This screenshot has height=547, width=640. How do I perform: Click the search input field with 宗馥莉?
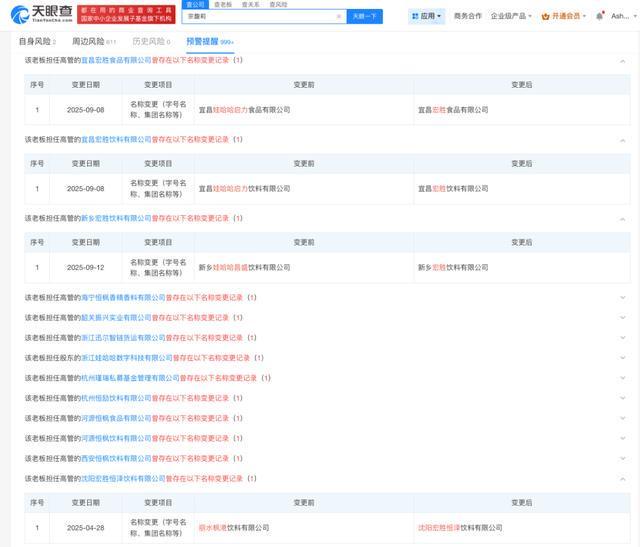pos(260,16)
